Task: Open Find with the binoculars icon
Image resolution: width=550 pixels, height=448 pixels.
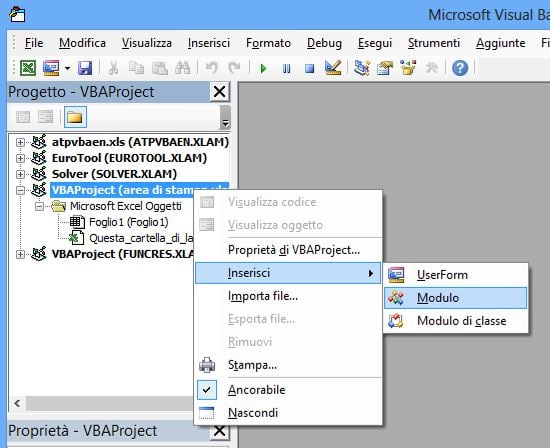Action: (x=183, y=68)
